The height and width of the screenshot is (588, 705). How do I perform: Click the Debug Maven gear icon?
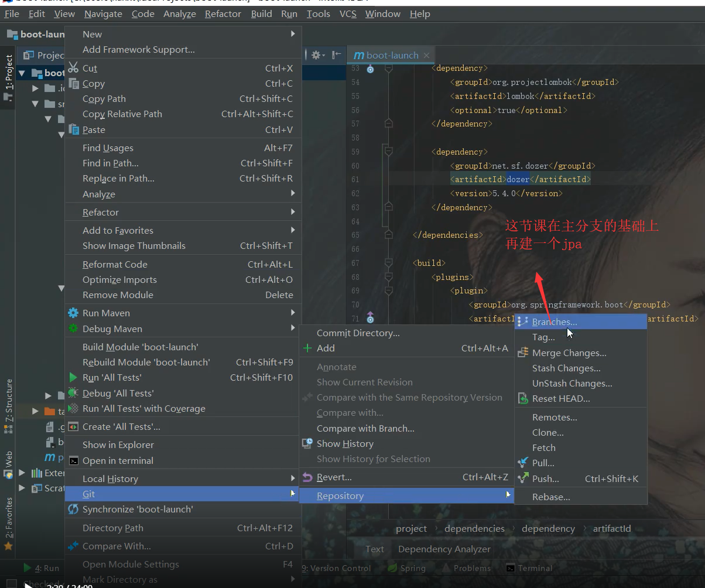(x=73, y=328)
